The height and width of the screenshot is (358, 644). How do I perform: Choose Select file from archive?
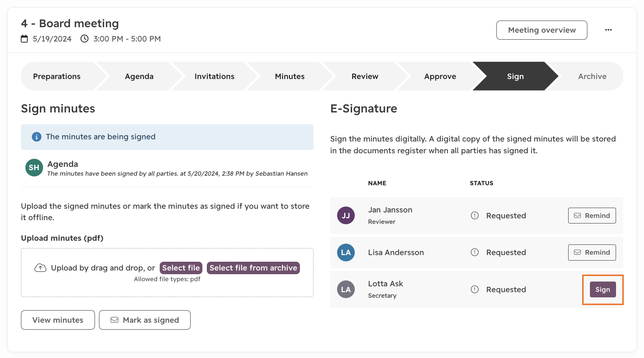click(x=253, y=268)
